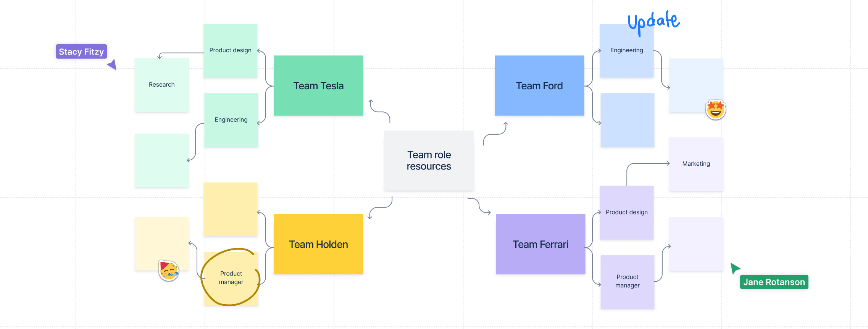The width and height of the screenshot is (868, 329).
Task: Select the Team Ferrari purple card
Action: click(540, 244)
